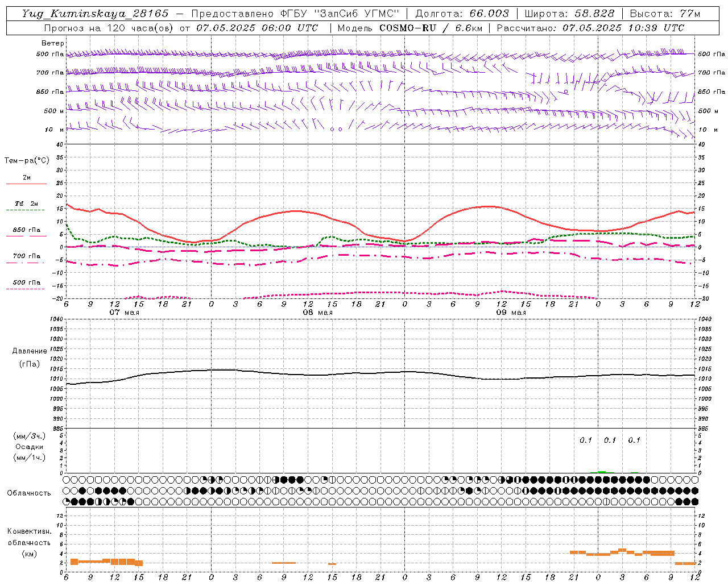The image size is (728, 582).
Task: Select the 'Давление' pressure panel label
Action: coord(30,351)
